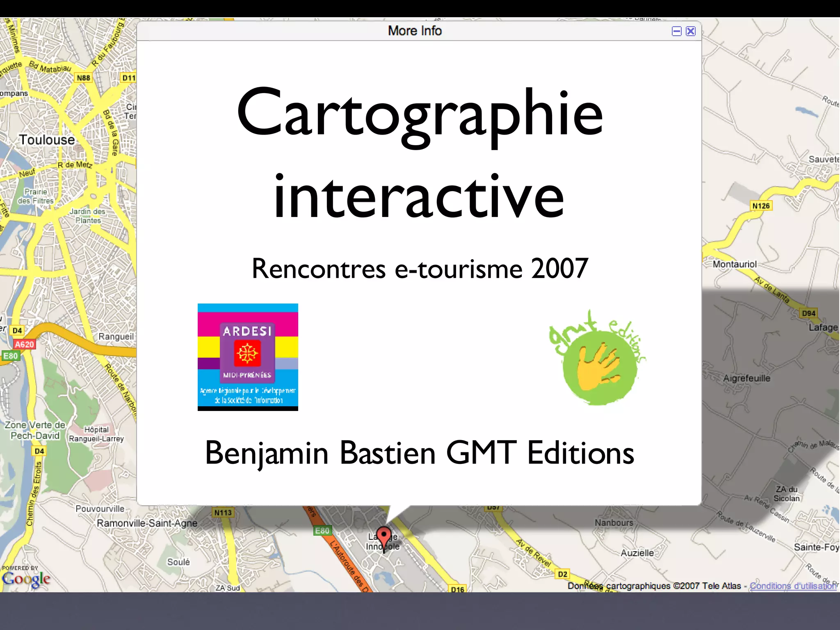Click the Rencontres e-tourisme 2007 subtitle

pyautogui.click(x=419, y=269)
